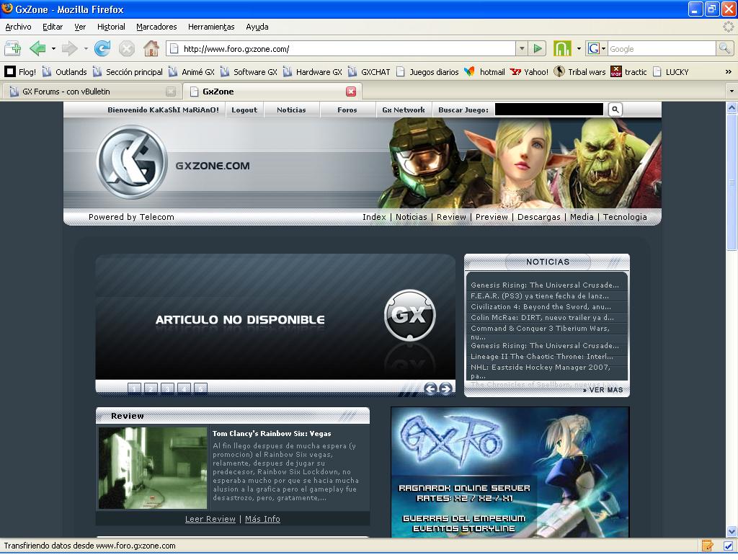
Task: Show the hidden bookmarks with the overflow chevron
Action: tap(728, 72)
